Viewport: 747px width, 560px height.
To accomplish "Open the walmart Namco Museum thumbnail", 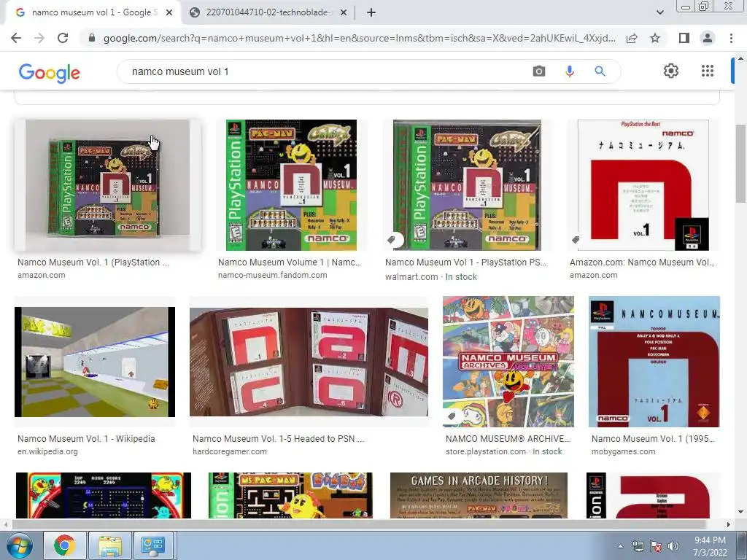I will pyautogui.click(x=467, y=185).
